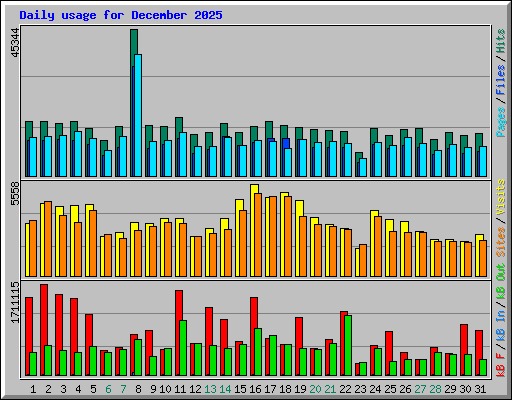Click the "Sites" legend label
This screenshot has height=400, width=512.
click(x=500, y=242)
